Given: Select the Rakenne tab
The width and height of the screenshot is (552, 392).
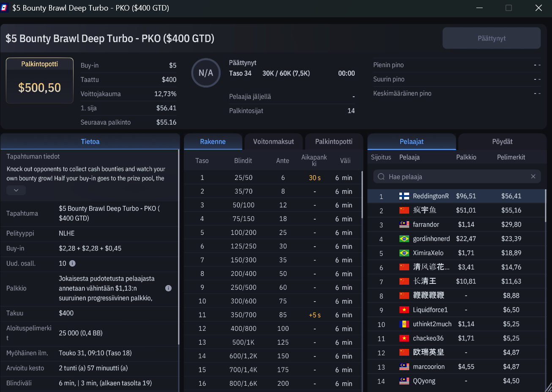Looking at the screenshot, I should [213, 142].
